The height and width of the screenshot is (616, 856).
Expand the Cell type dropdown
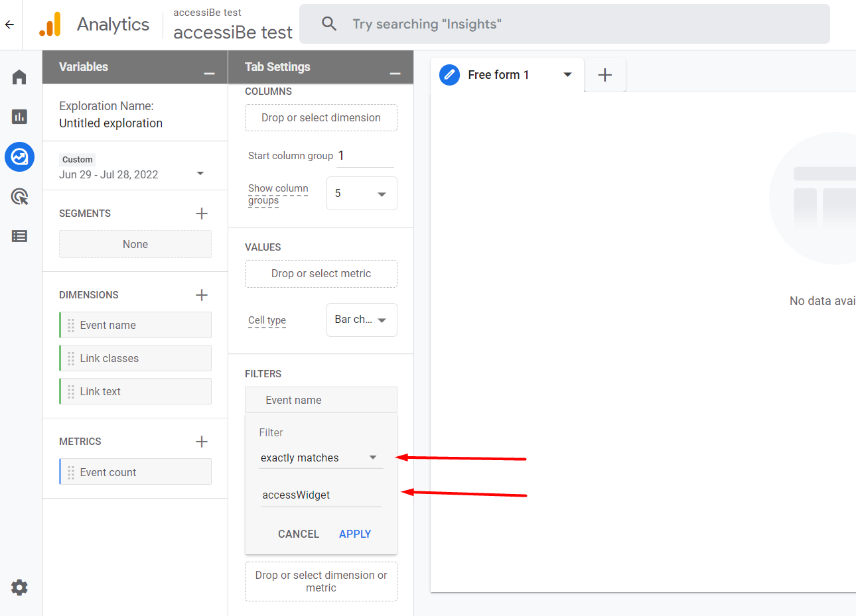point(362,320)
